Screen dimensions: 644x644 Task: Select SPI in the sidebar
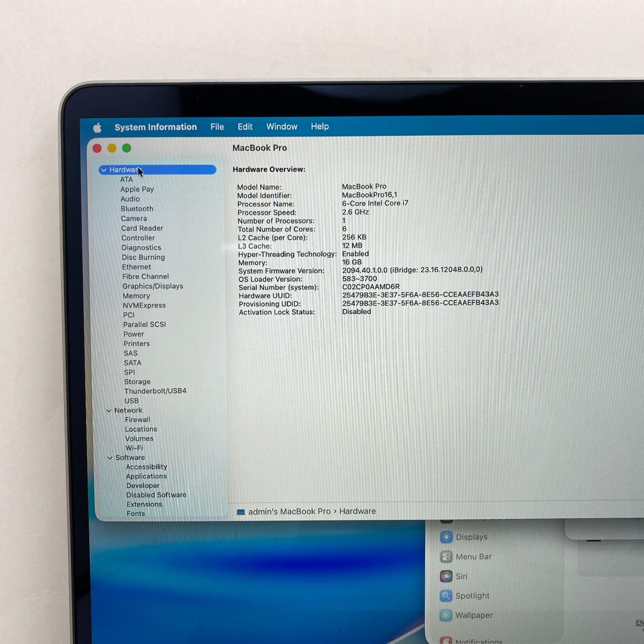[129, 372]
